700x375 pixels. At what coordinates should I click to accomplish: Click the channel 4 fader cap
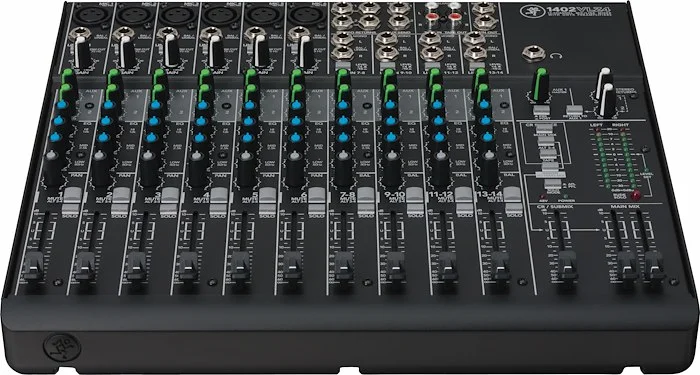coord(189,266)
